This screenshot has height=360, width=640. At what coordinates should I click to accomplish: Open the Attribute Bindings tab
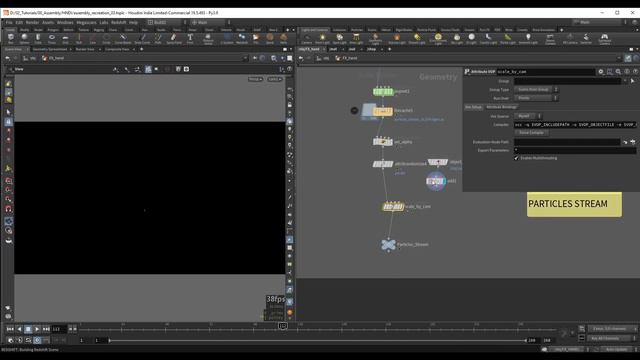click(x=502, y=107)
